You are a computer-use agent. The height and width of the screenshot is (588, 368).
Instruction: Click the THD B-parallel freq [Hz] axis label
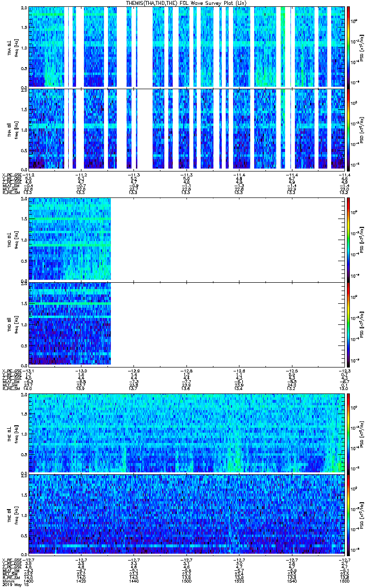[x=16, y=324]
